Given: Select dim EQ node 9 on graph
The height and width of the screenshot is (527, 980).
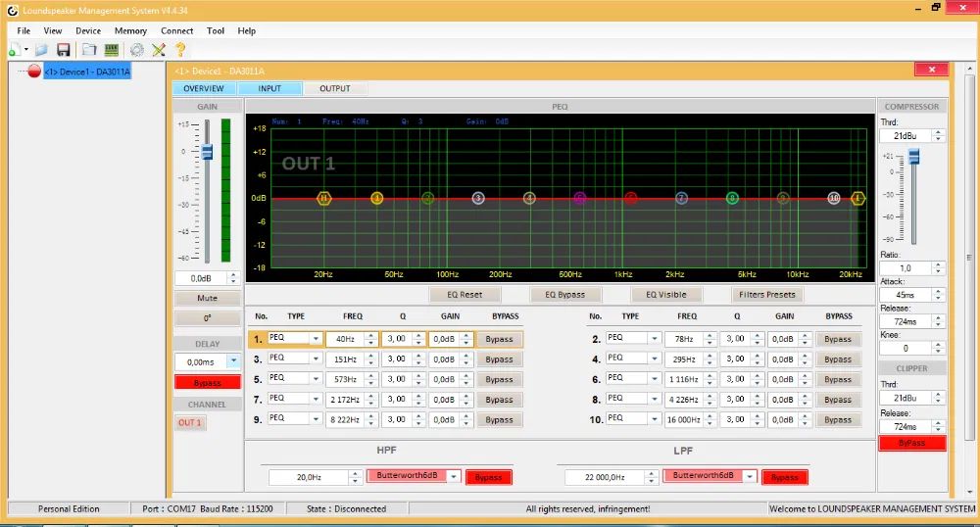Looking at the screenshot, I should tap(783, 198).
